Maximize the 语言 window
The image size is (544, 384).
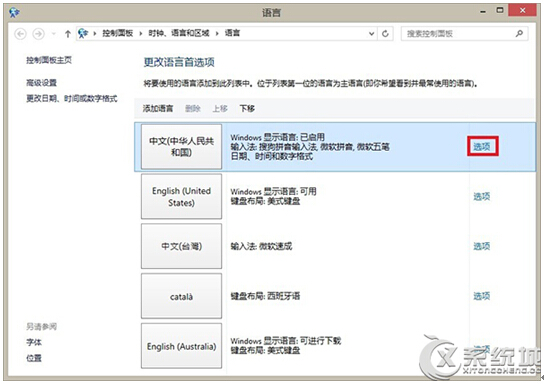(500, 10)
